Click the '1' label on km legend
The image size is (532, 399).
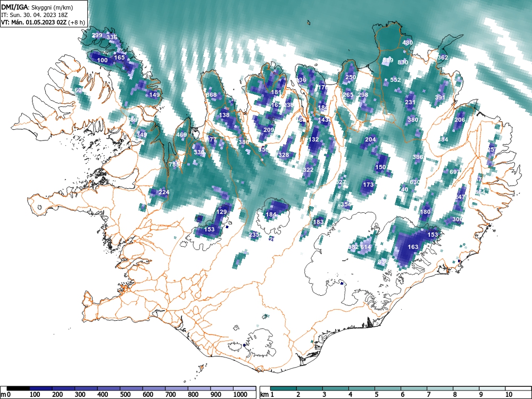[272, 395]
